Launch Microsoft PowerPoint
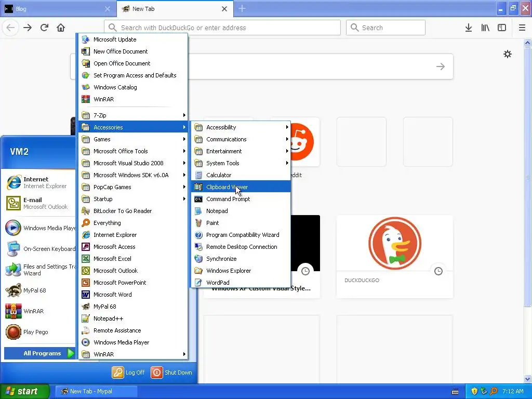The width and height of the screenshot is (532, 399). pos(133,282)
